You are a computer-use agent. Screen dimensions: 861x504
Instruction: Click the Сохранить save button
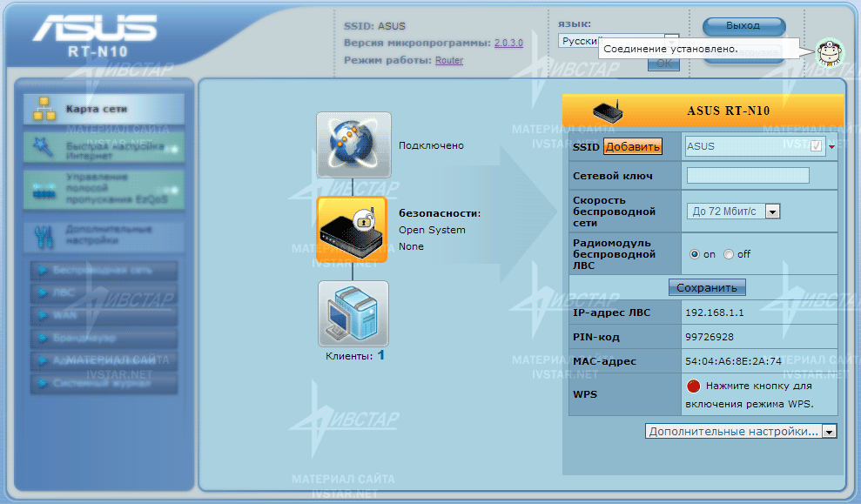[707, 287]
